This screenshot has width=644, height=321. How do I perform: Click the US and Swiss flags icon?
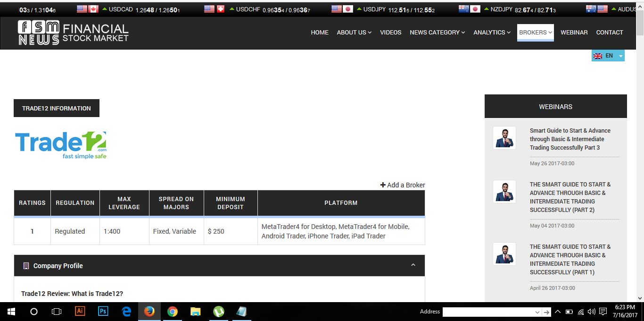[x=215, y=9]
